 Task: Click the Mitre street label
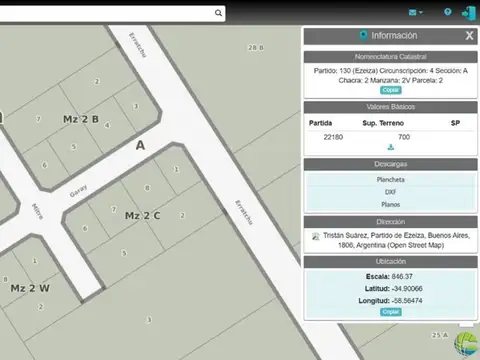(x=37, y=211)
